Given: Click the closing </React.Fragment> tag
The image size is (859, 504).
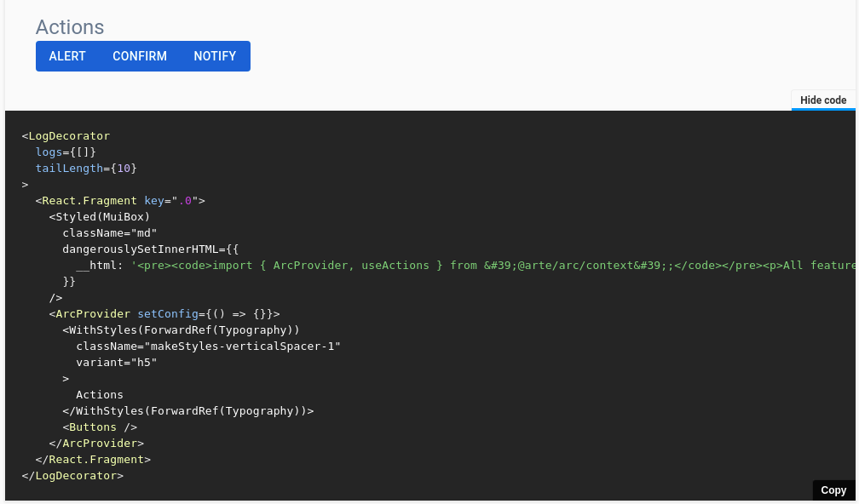Looking at the screenshot, I should pyautogui.click(x=93, y=460).
